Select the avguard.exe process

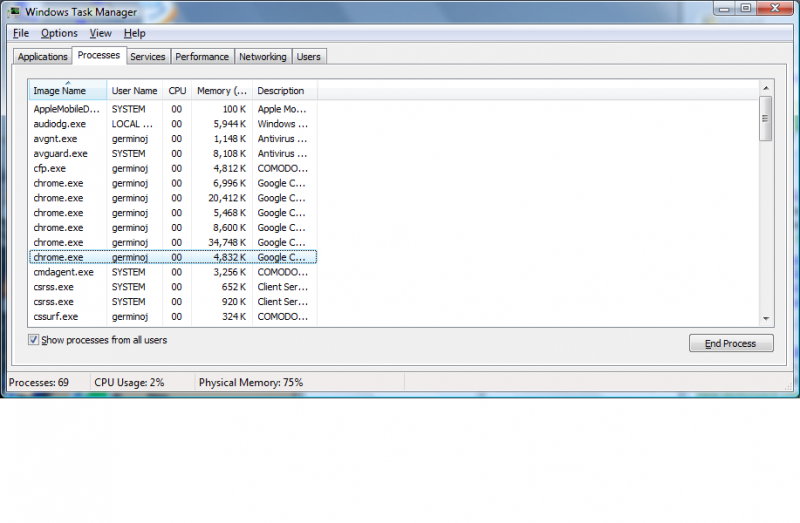pos(173,154)
